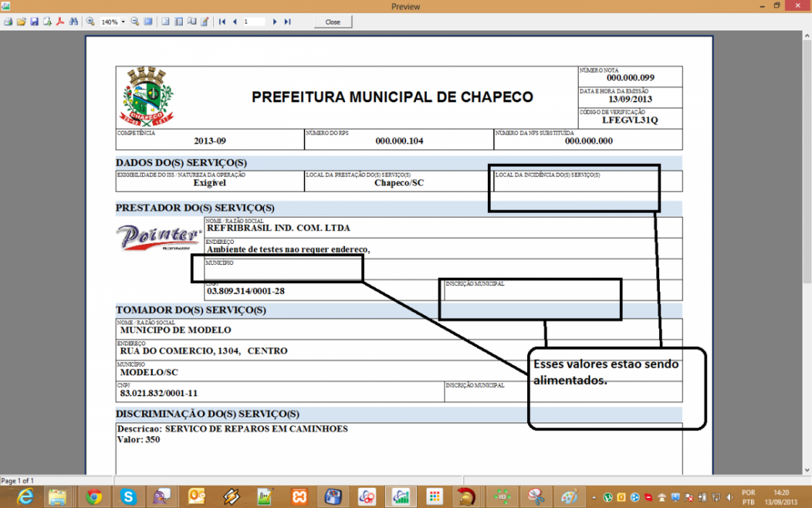Open Winamp from the taskbar
The height and width of the screenshot is (508, 812).
click(231, 496)
